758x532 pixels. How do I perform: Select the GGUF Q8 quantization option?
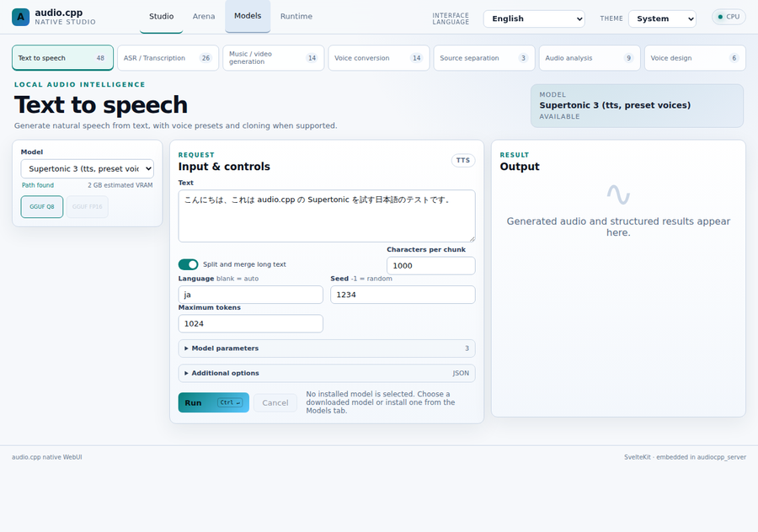click(x=42, y=207)
